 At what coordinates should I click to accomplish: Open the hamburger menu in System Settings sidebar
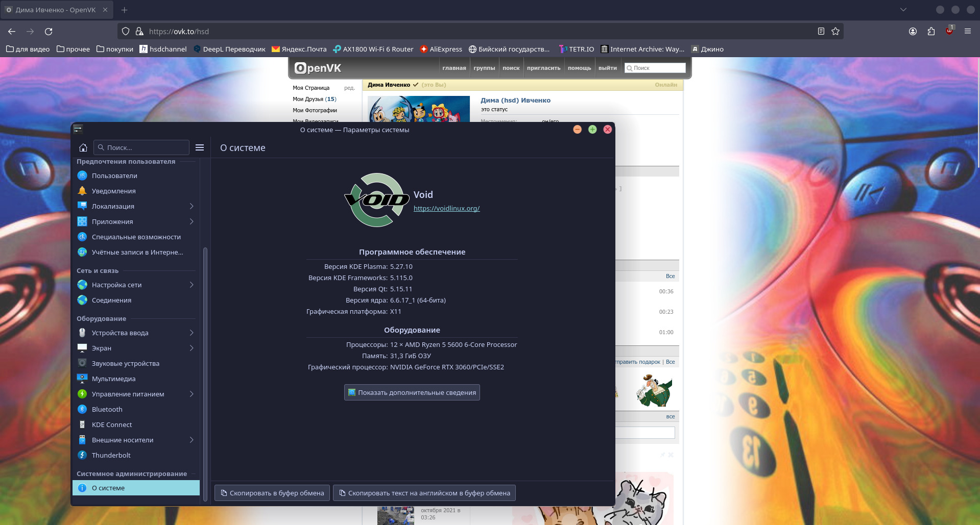(x=200, y=147)
